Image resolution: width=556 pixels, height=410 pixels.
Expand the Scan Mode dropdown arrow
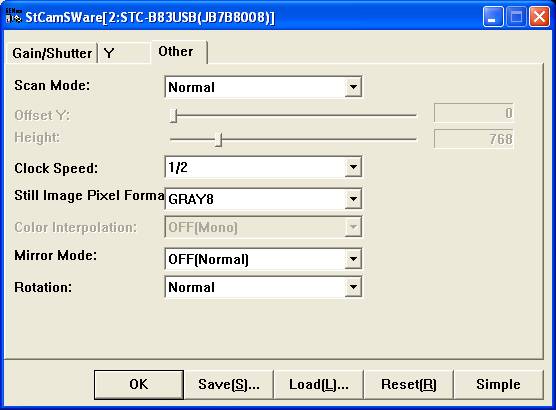(x=353, y=87)
